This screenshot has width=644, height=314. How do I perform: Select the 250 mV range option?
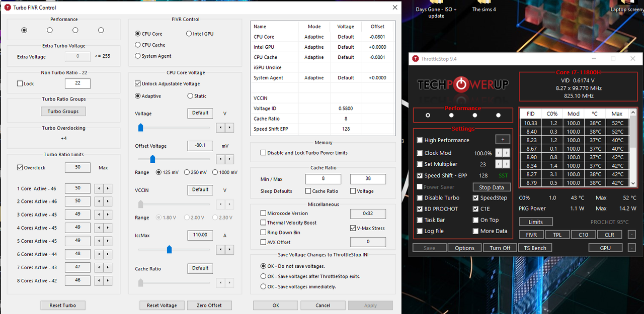(187, 172)
